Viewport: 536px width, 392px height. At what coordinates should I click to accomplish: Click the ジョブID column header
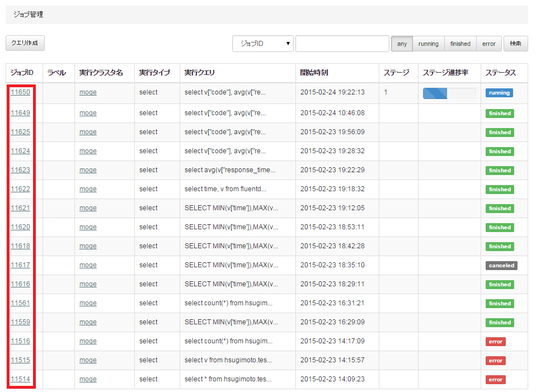[x=22, y=73]
